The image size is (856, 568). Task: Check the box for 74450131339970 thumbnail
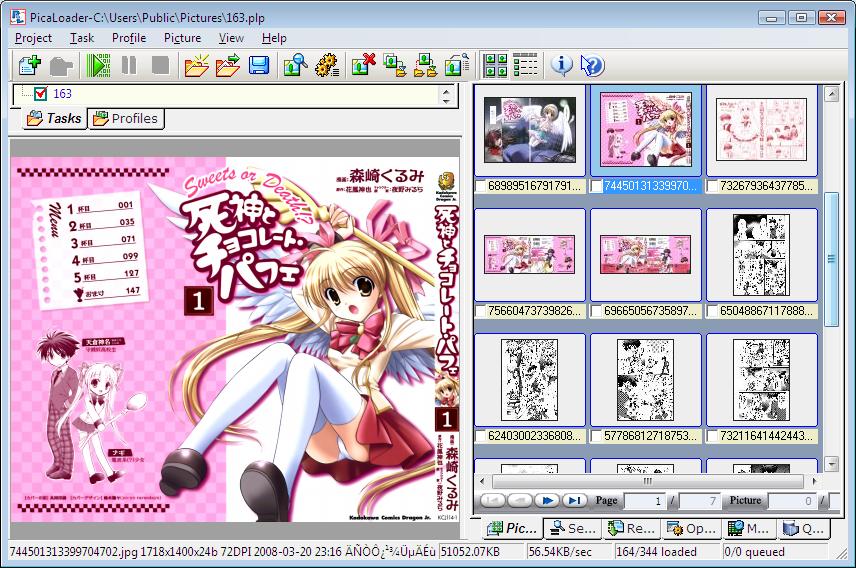596,186
